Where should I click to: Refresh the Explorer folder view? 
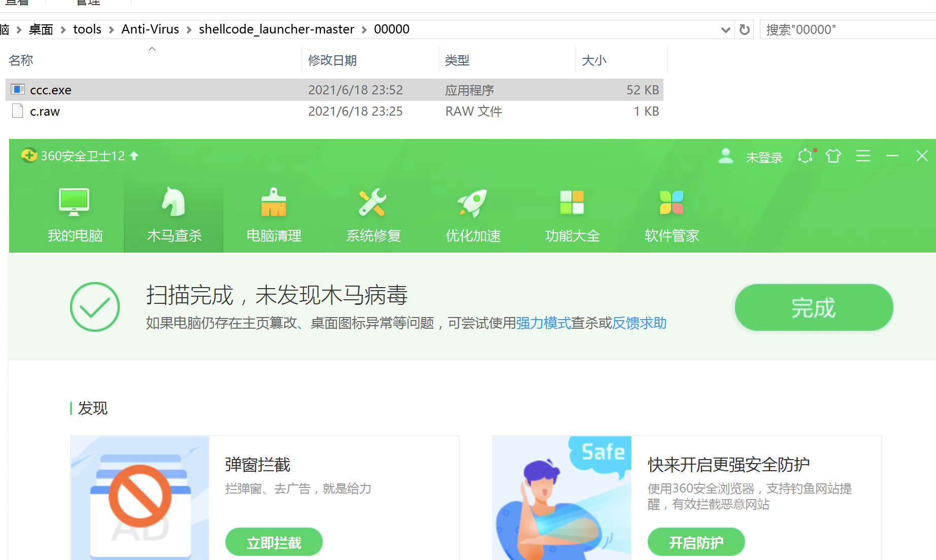point(745,29)
